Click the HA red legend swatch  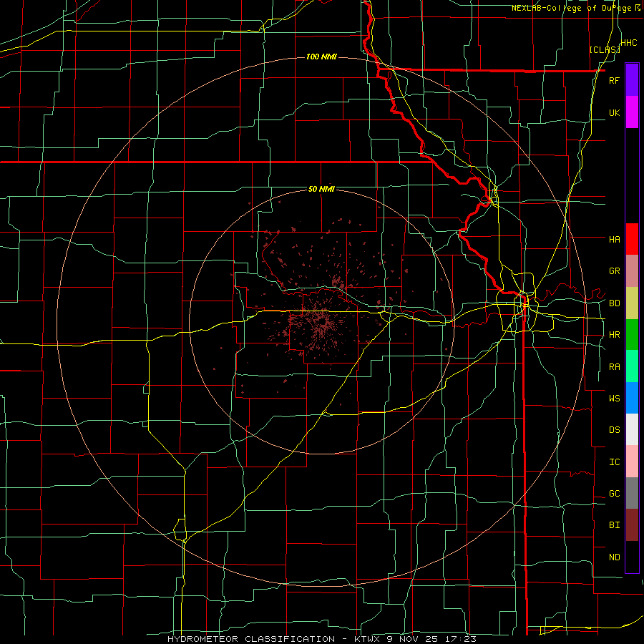[632, 239]
